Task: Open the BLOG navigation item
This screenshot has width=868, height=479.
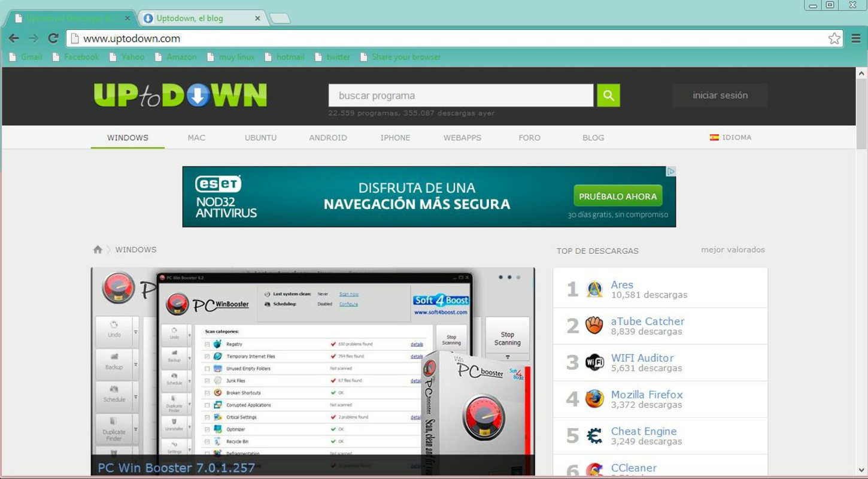Action: (593, 138)
